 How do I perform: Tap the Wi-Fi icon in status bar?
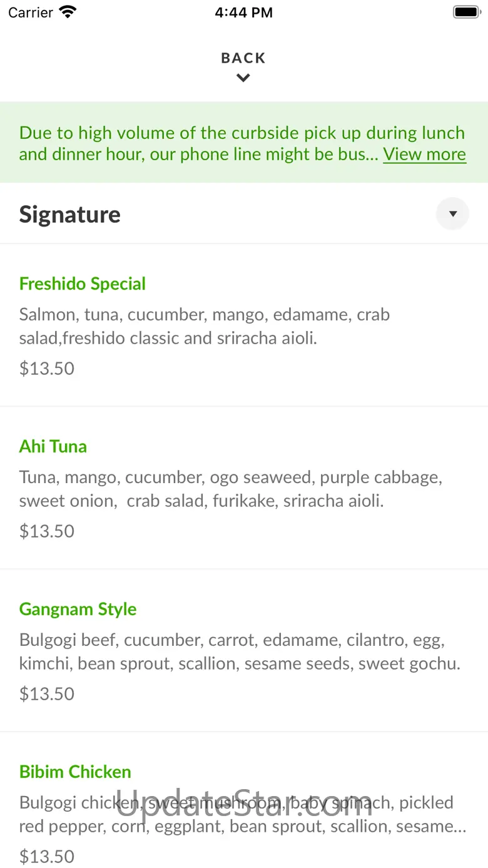[67, 12]
